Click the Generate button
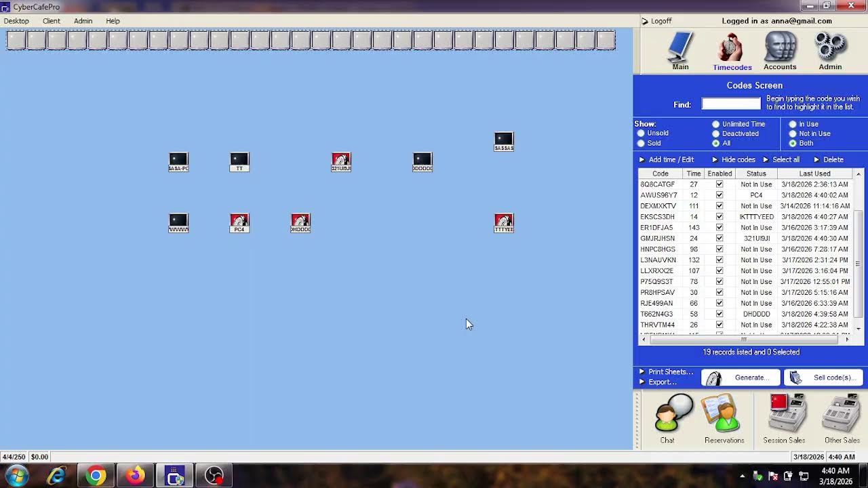 coord(741,378)
